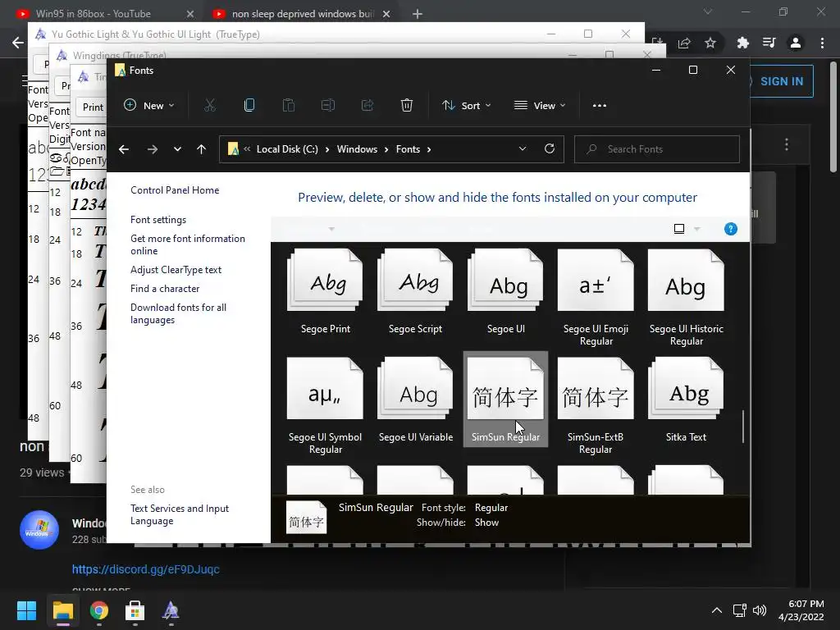This screenshot has width=840, height=630.
Task: Select the Segoe Script font
Action: point(415,292)
